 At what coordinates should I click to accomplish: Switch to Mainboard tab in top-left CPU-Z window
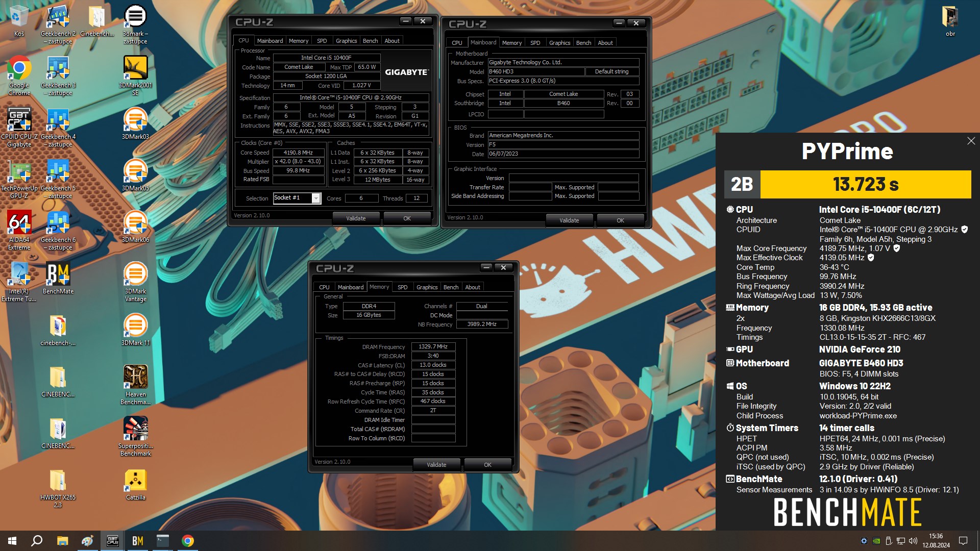tap(269, 41)
